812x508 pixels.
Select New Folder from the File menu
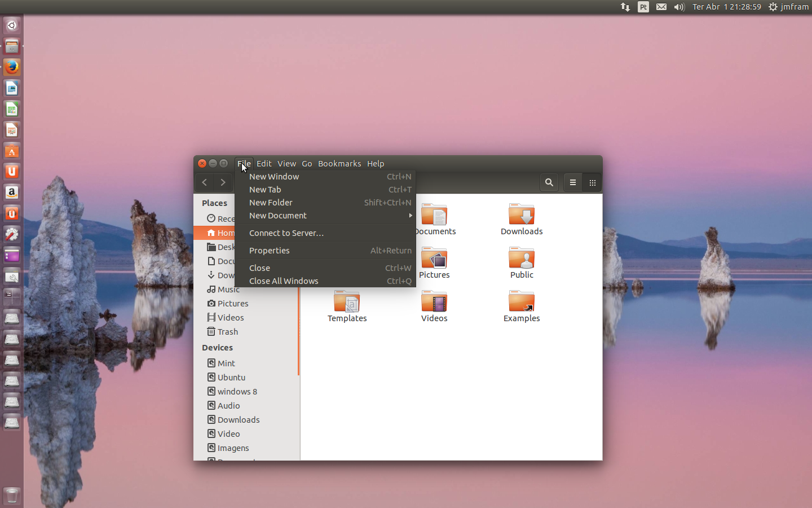(x=271, y=202)
